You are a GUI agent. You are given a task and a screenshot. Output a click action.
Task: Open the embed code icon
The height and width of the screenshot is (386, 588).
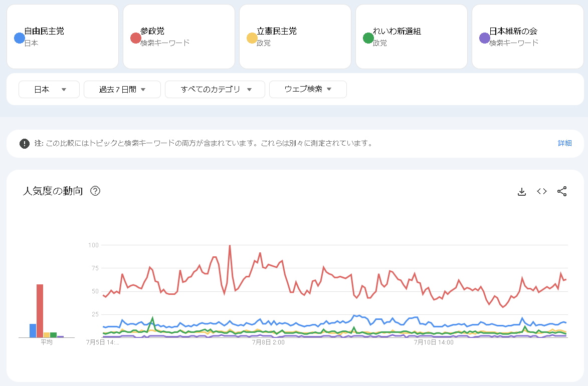point(542,192)
